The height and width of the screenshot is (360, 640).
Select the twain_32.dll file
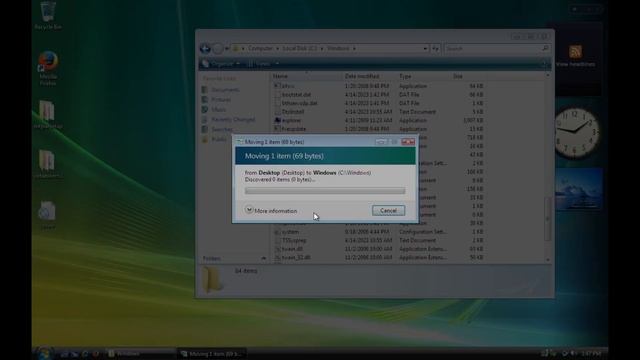coord(296,258)
